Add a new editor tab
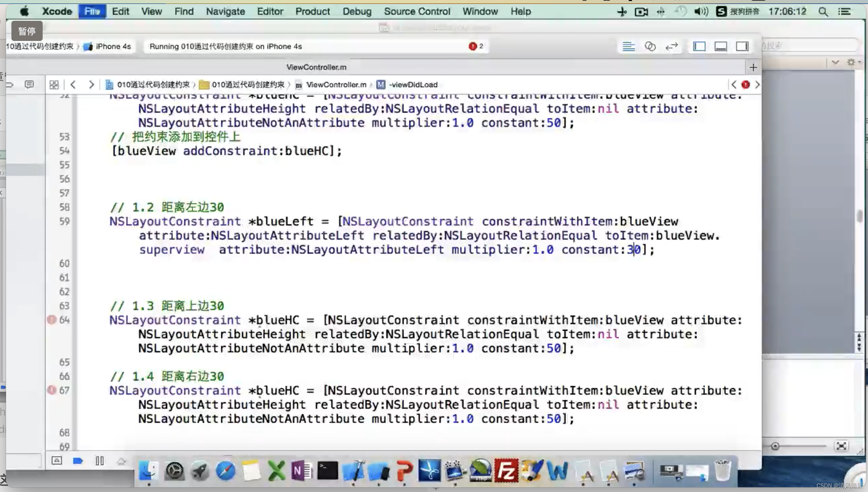Image resolution: width=868 pixels, height=492 pixels. (753, 67)
